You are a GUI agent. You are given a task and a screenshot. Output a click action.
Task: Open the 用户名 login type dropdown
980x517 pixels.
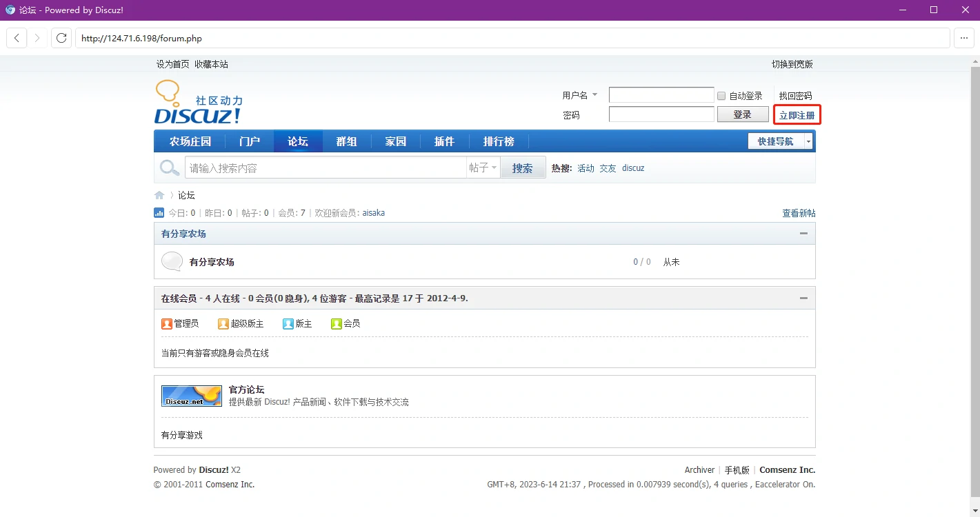click(594, 95)
